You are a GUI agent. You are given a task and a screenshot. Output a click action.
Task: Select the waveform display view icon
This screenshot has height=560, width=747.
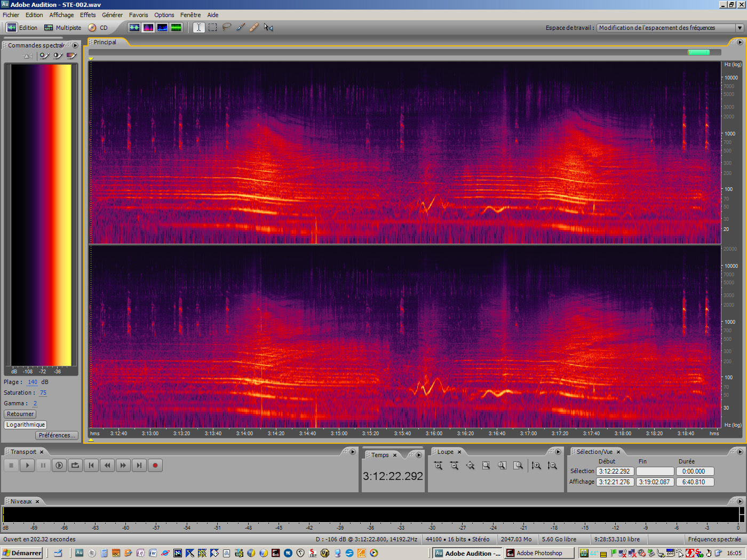pyautogui.click(x=134, y=27)
